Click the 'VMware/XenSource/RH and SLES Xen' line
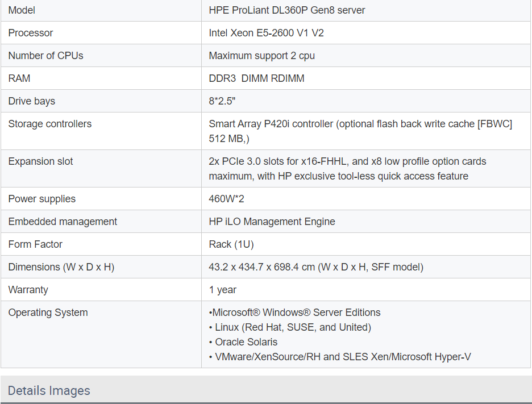 340,357
